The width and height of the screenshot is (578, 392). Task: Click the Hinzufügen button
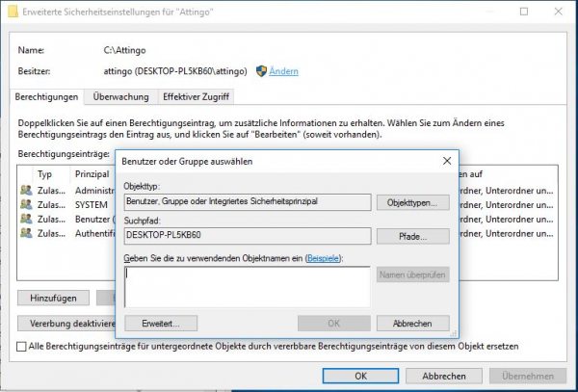pos(53,298)
